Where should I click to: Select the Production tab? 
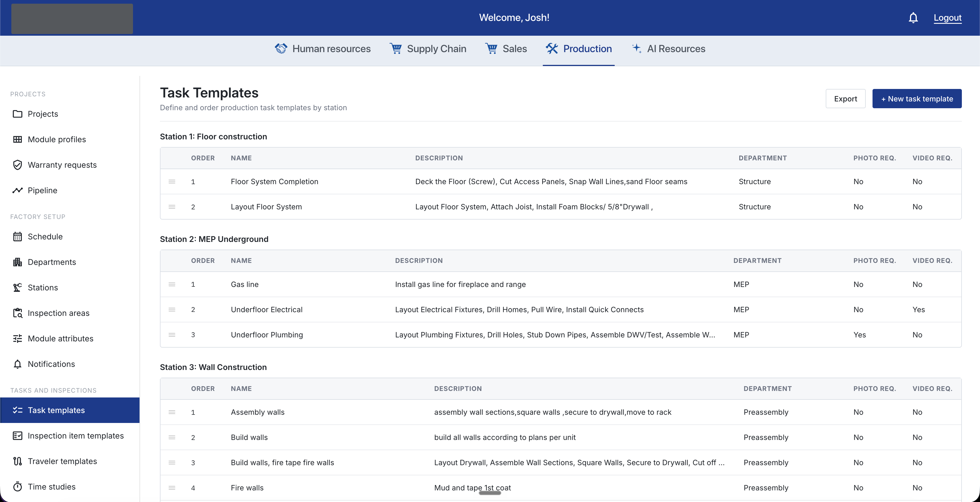tap(579, 49)
